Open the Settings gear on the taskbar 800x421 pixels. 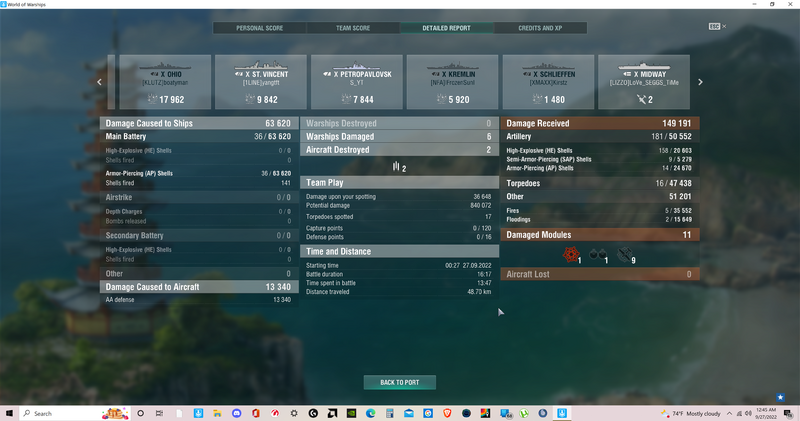tap(294, 413)
